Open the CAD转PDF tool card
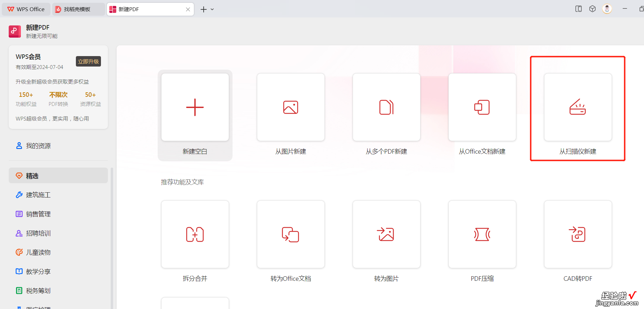The image size is (644, 309). pos(578,234)
